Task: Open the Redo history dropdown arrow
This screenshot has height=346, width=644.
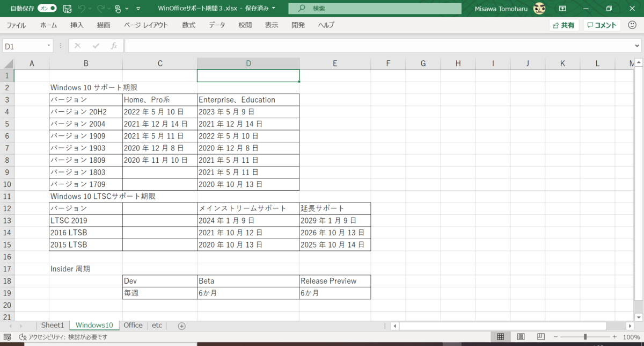Action: (x=111, y=9)
